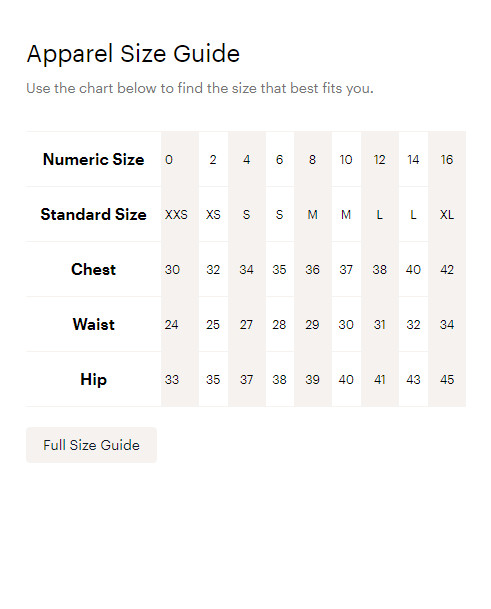Select the Numeric Size row header
Viewport: 491px width, 609px height.
pyautogui.click(x=94, y=159)
